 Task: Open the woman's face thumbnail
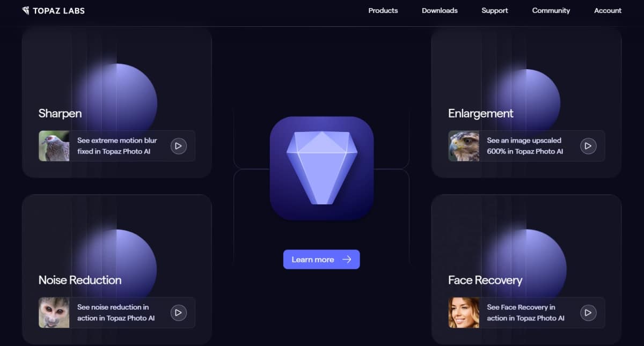[464, 313]
